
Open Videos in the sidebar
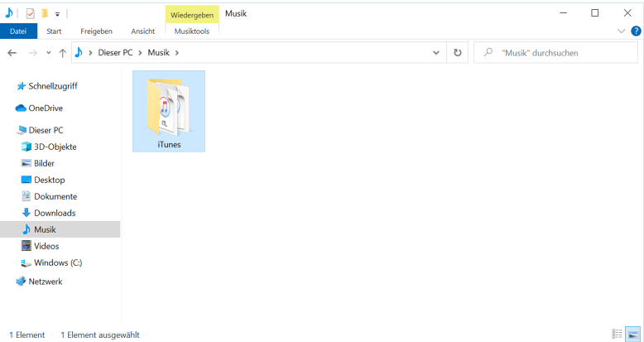pyautogui.click(x=46, y=246)
